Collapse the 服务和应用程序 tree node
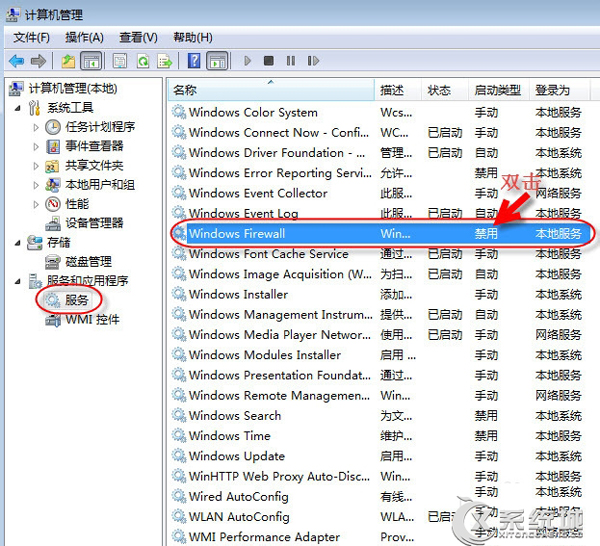The image size is (600, 546). click(18, 282)
